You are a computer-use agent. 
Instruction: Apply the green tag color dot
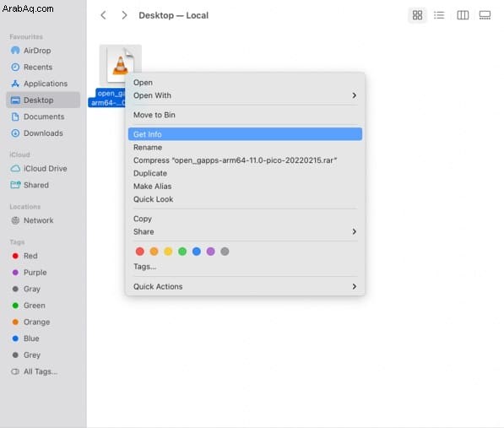coord(182,252)
